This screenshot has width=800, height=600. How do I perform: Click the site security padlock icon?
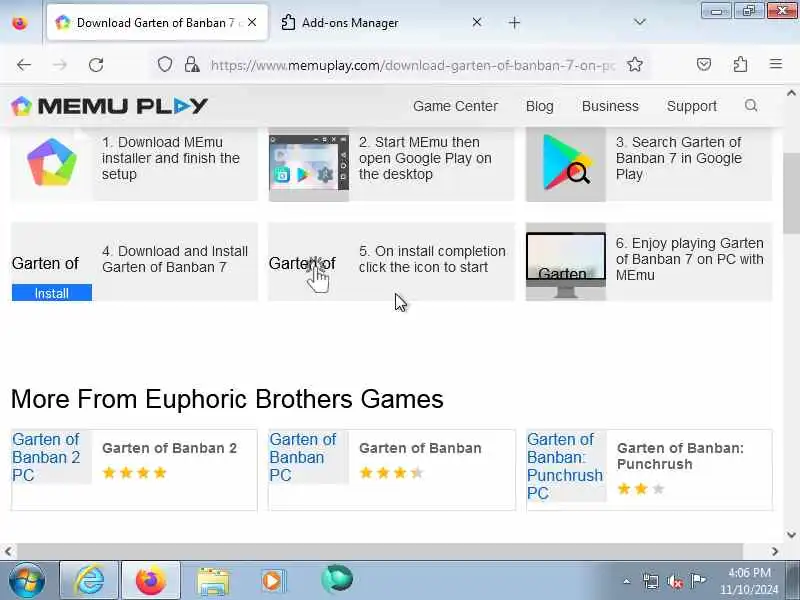[192, 65]
